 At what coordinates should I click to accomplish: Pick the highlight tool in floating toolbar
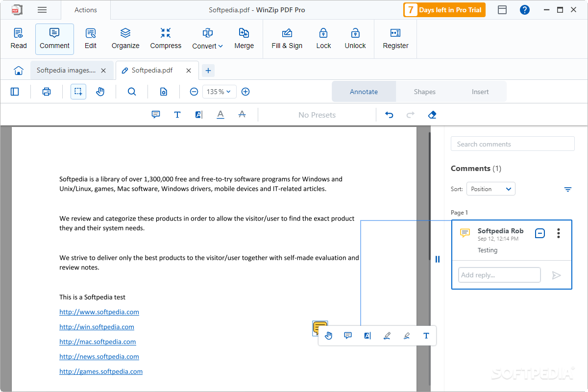click(x=367, y=336)
